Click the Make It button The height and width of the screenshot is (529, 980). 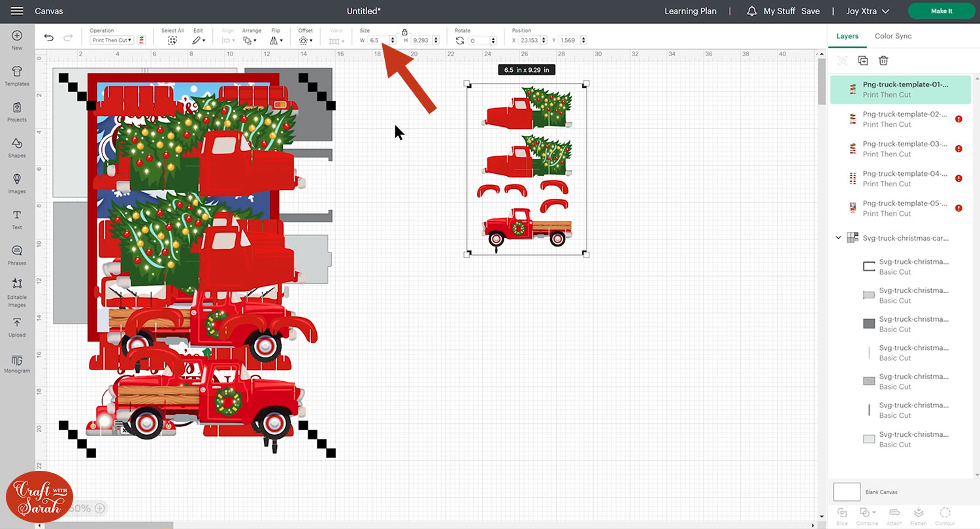tap(941, 11)
